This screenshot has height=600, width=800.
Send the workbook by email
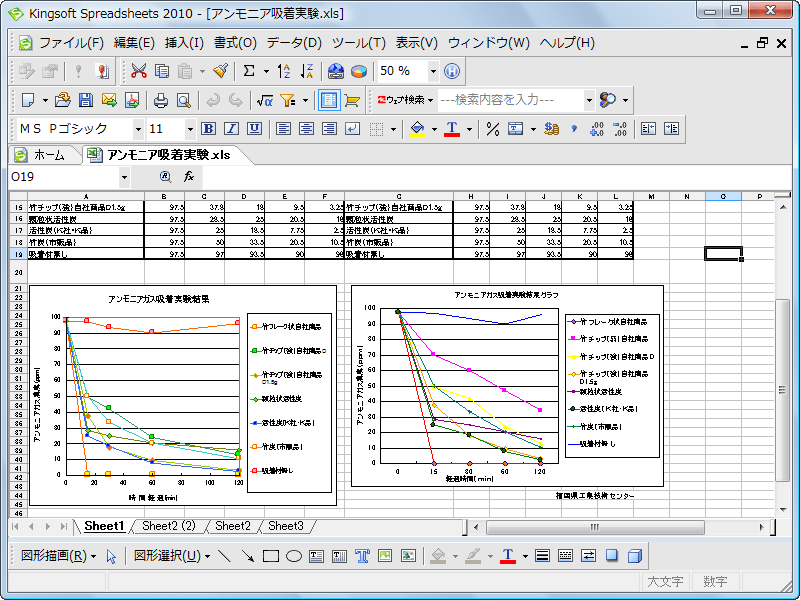pos(109,100)
